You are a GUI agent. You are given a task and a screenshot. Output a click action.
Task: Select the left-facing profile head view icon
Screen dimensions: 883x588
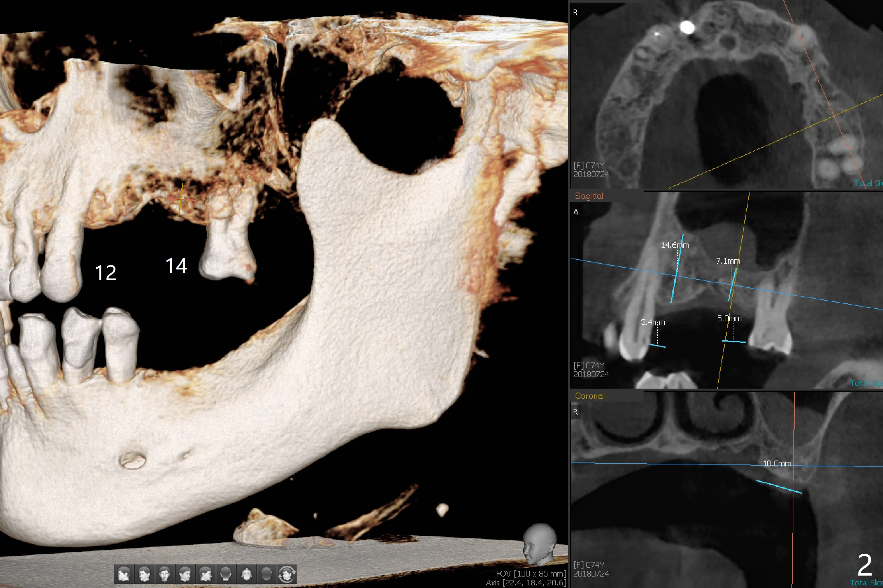click(x=124, y=574)
